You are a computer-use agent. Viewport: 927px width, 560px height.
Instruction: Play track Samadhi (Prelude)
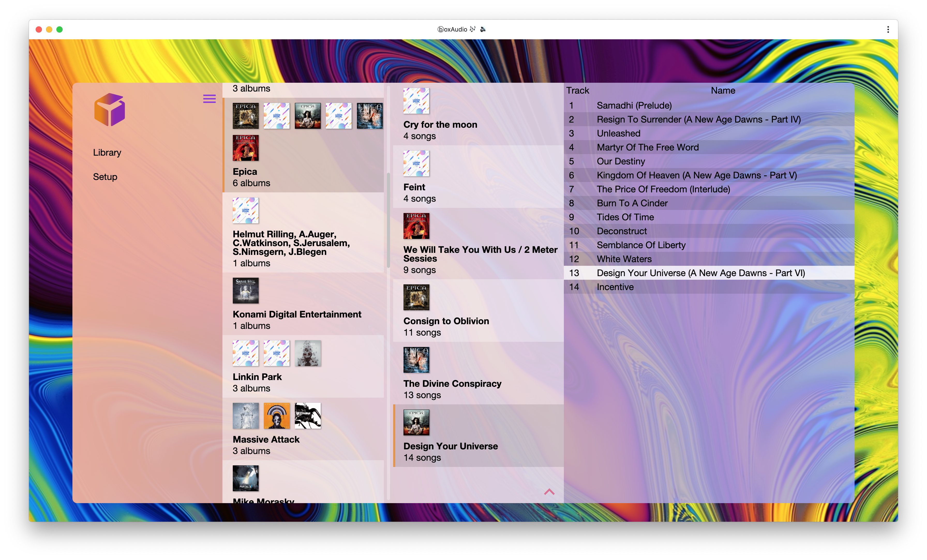point(634,105)
